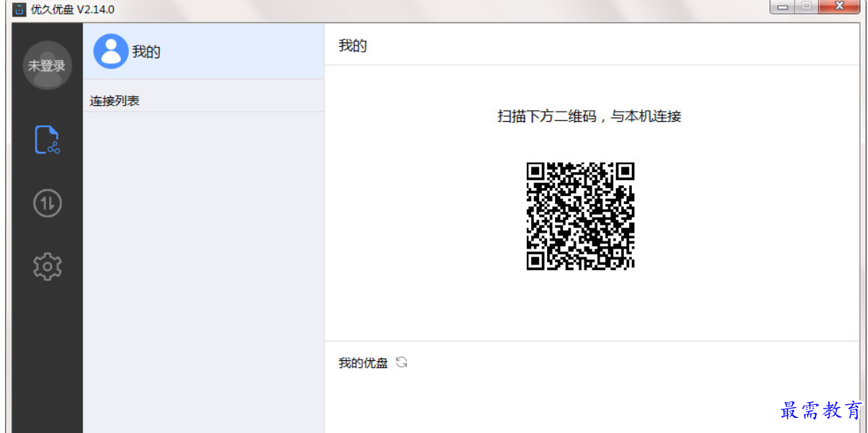868x433 pixels.
Task: Open the settings gear icon
Action: (48, 266)
